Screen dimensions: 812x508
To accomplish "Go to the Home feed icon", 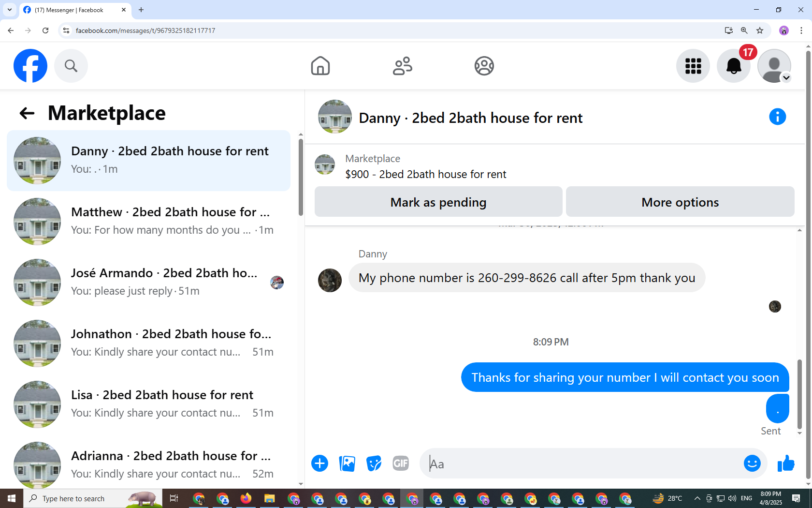I will pyautogui.click(x=320, y=66).
